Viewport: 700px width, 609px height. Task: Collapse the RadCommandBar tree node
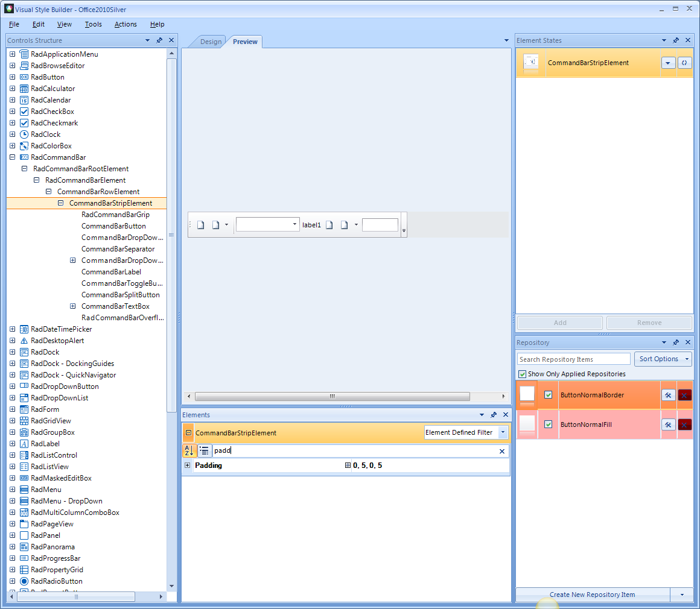pos(13,157)
